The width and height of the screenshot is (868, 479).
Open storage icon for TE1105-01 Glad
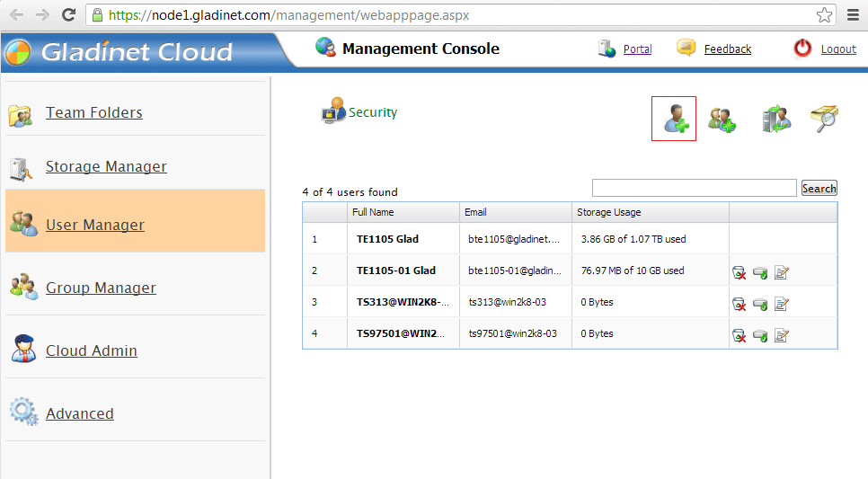click(760, 273)
